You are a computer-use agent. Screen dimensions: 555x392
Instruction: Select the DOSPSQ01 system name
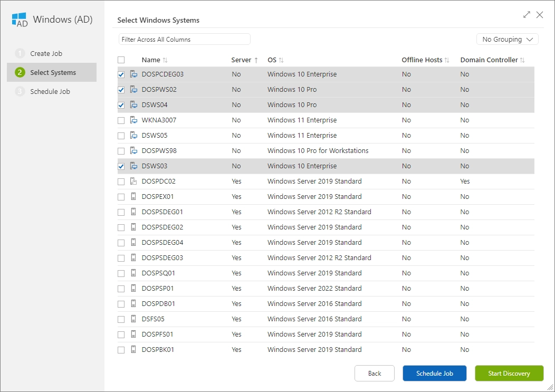click(x=158, y=273)
